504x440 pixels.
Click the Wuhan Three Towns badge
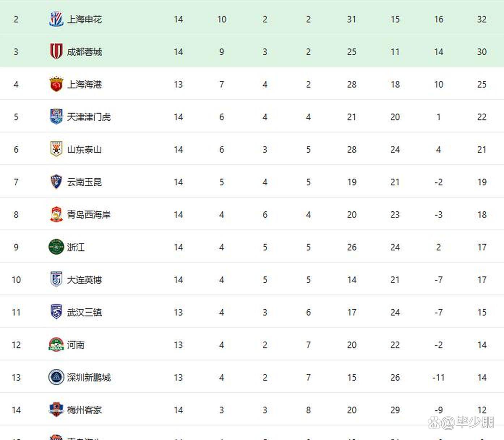pyautogui.click(x=56, y=312)
